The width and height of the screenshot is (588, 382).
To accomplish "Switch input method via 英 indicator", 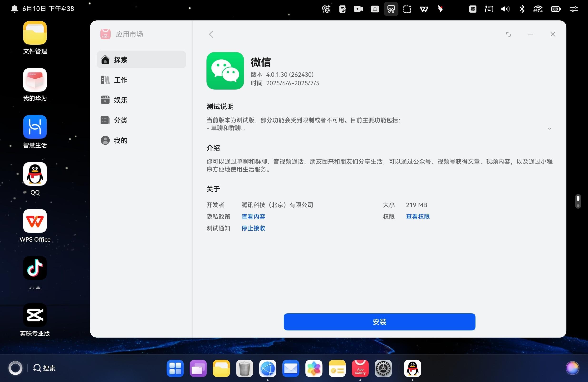I will [473, 9].
